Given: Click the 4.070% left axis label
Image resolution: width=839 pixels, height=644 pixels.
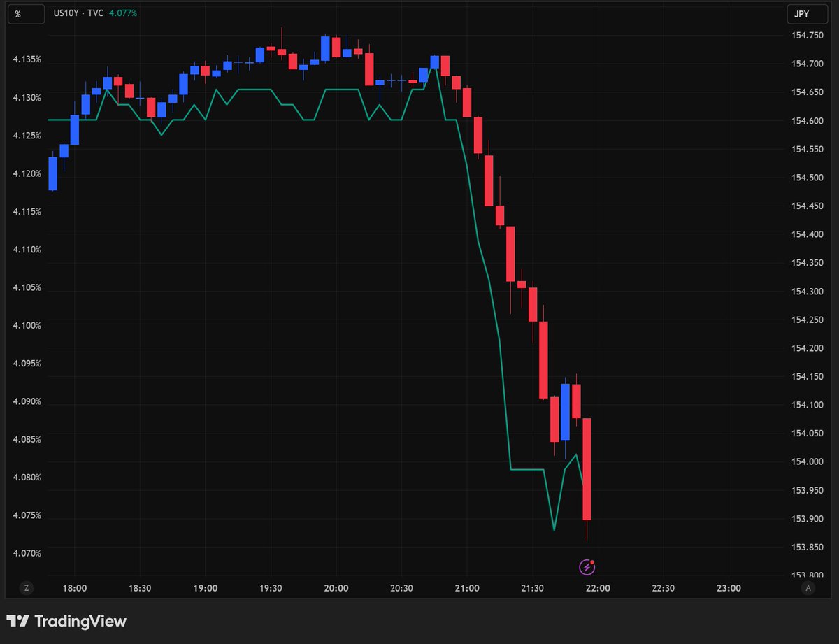Looking at the screenshot, I should coord(27,553).
